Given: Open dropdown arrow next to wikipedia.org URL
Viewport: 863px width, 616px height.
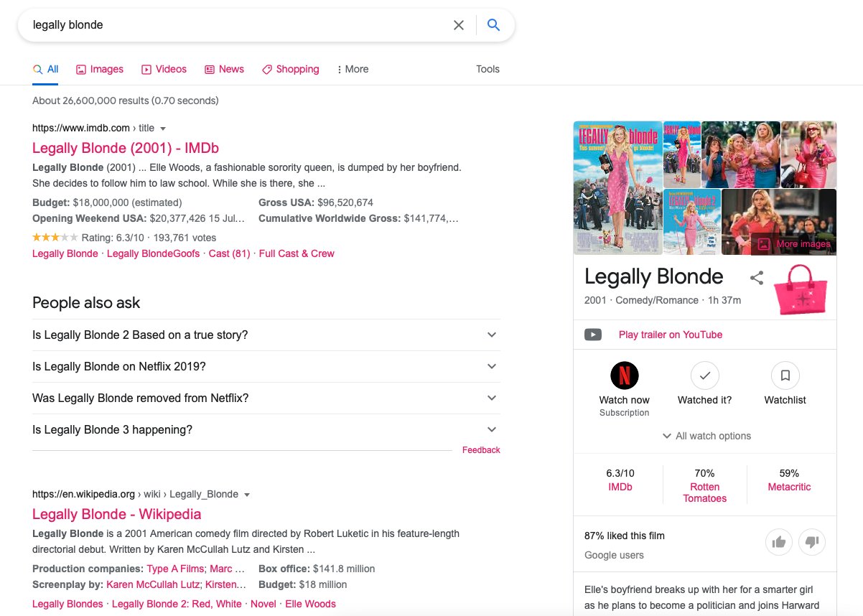Looking at the screenshot, I should [x=247, y=495].
